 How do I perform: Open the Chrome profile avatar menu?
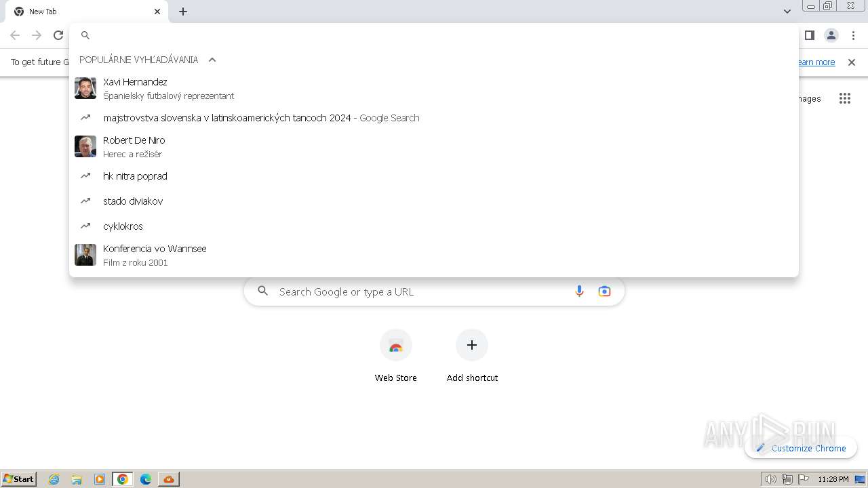pyautogui.click(x=831, y=35)
